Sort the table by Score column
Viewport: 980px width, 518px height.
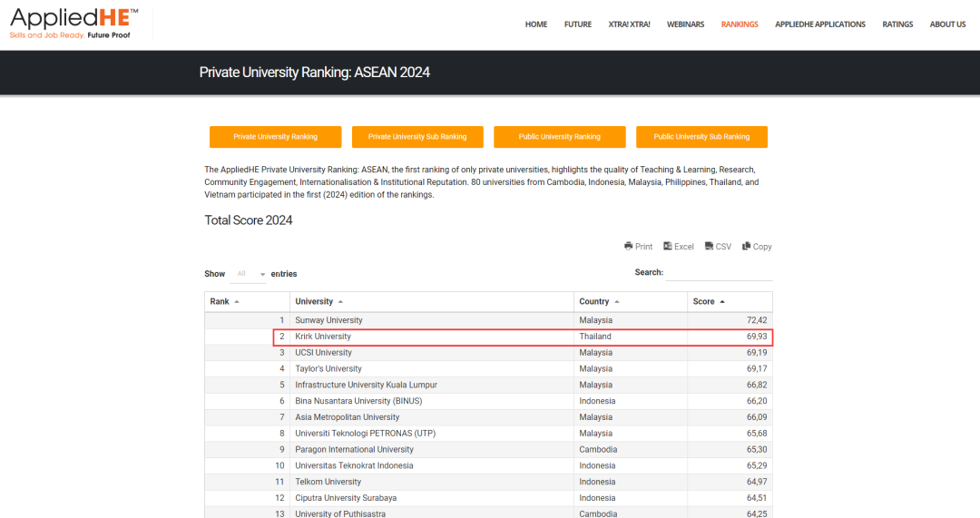pos(730,301)
